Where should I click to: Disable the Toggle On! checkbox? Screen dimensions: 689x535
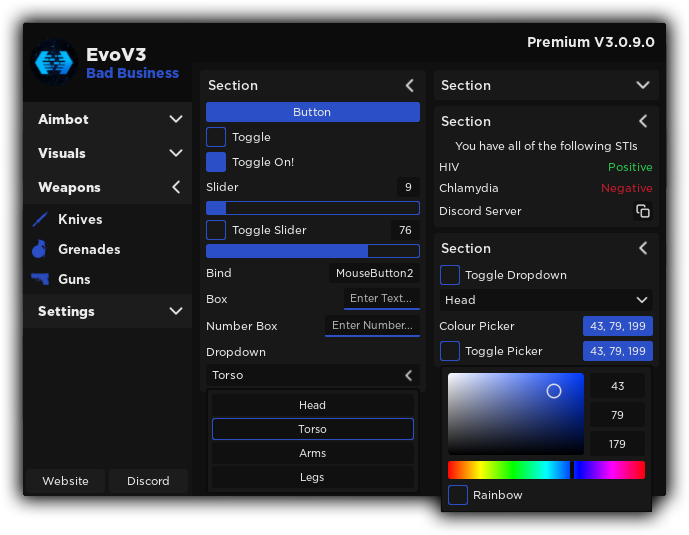216,162
